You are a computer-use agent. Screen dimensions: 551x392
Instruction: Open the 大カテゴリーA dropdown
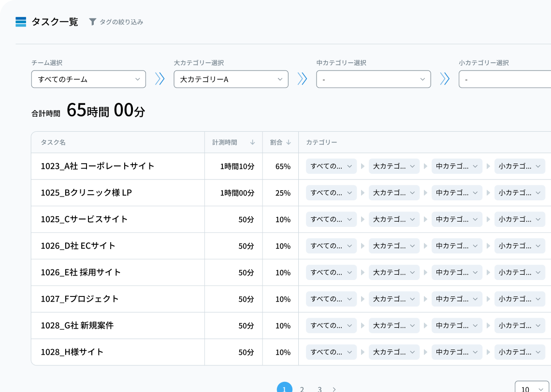point(231,79)
